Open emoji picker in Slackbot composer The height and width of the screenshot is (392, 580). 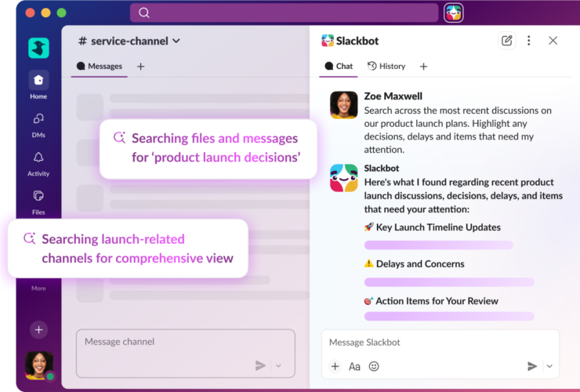[374, 366]
